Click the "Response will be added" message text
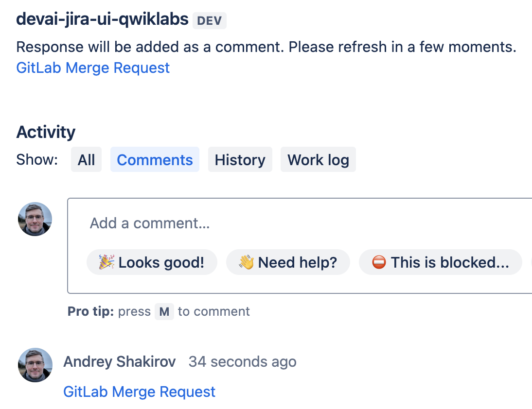 tap(266, 47)
